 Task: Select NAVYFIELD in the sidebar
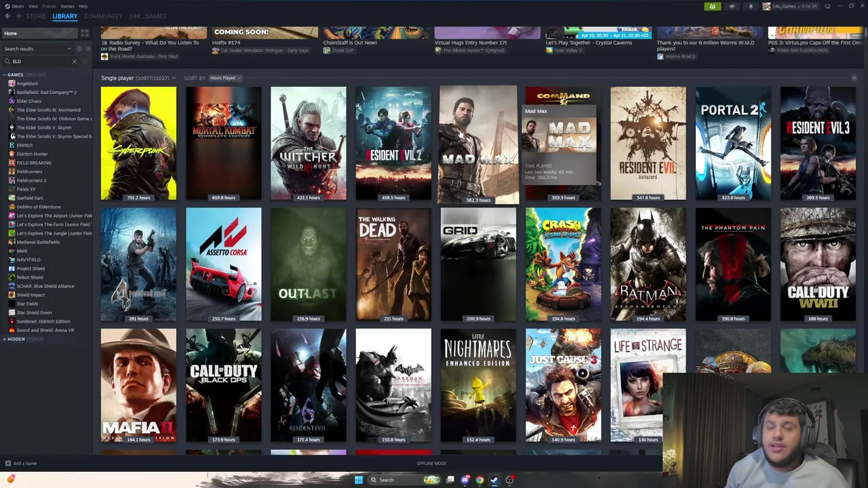[x=28, y=260]
